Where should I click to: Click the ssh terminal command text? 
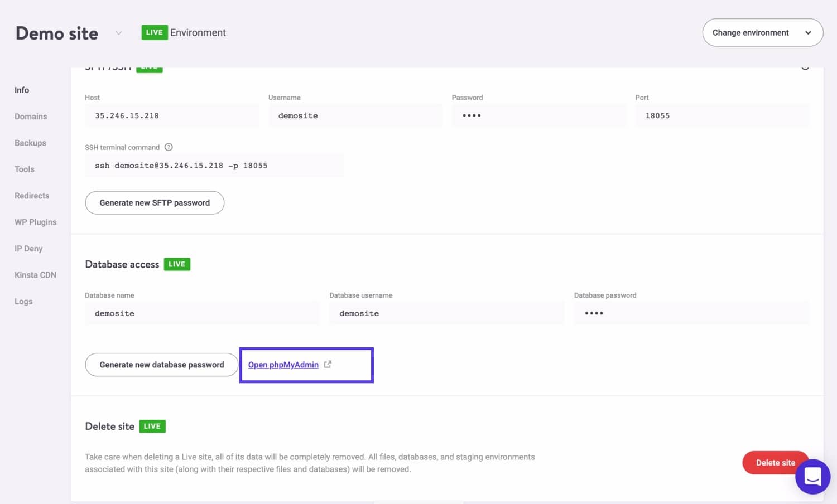pyautogui.click(x=181, y=165)
